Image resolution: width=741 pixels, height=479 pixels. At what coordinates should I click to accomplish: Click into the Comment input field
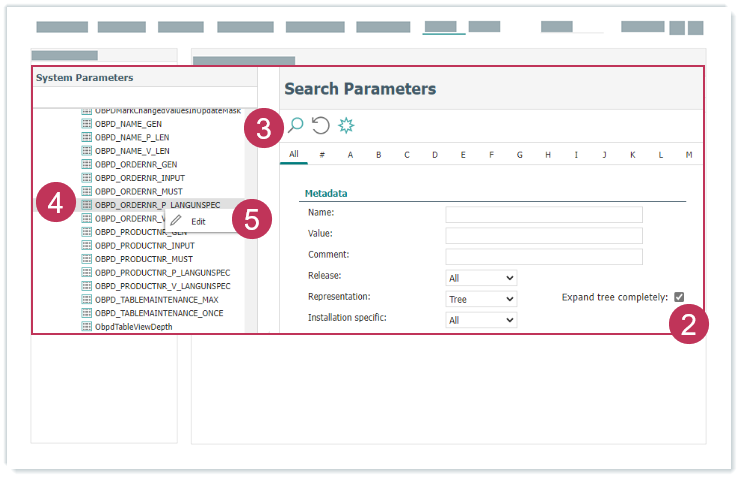point(543,256)
